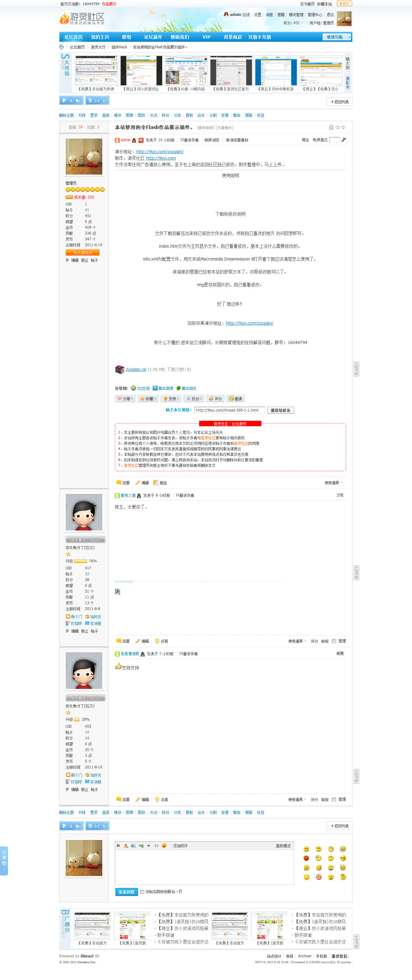Open the 论坛插件 nav tab
This screenshot has width=412, height=980.
[153, 37]
